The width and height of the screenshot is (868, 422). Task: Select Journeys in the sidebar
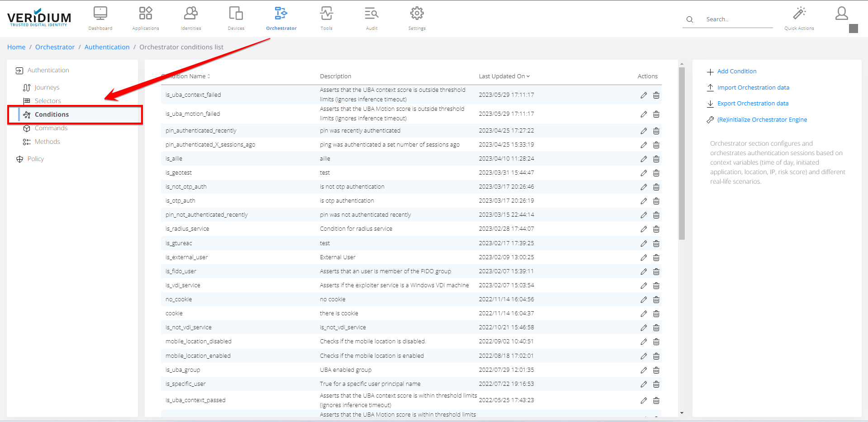(47, 87)
